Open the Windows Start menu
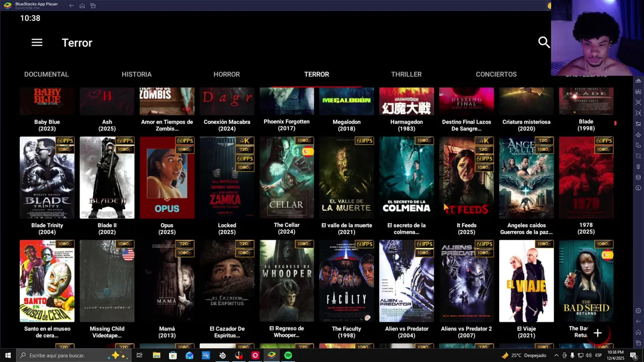Screen dimensions: 644x362 (x=8, y=355)
